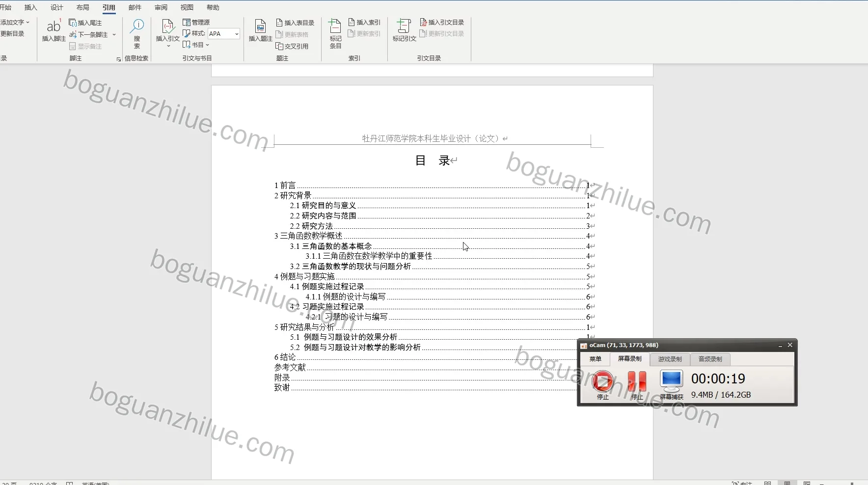
Task: Select 插入引文目录 table of authorities
Action: [x=442, y=22]
